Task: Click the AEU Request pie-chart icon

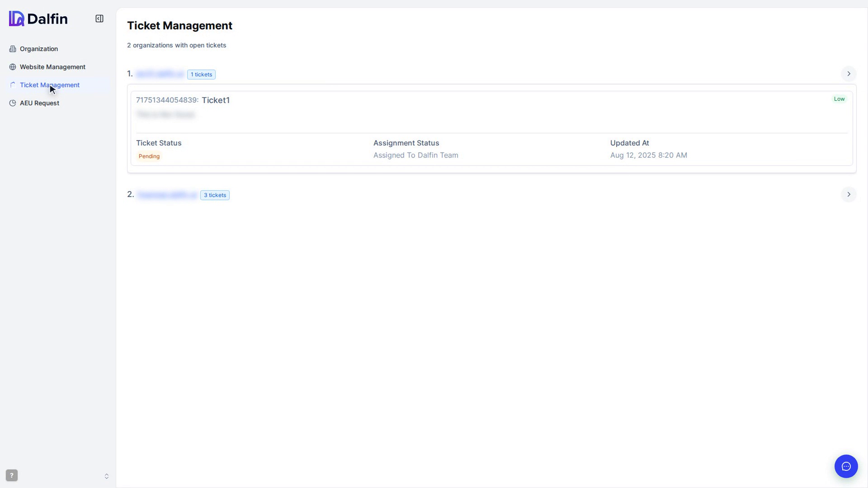Action: 13,103
